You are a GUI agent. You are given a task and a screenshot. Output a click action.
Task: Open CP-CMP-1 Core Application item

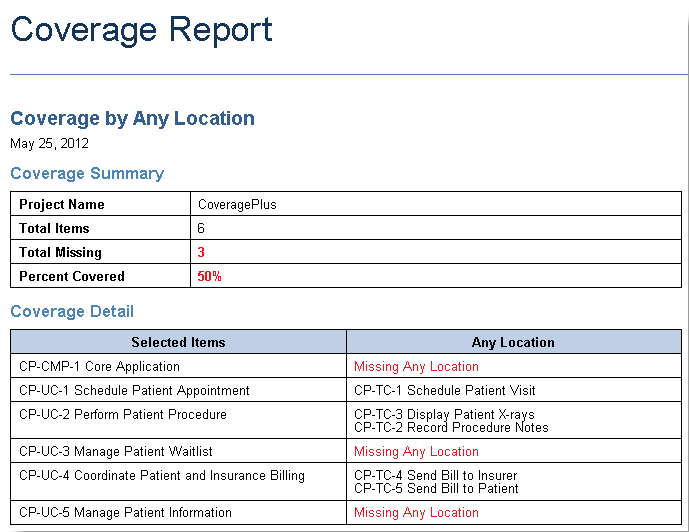point(99,366)
